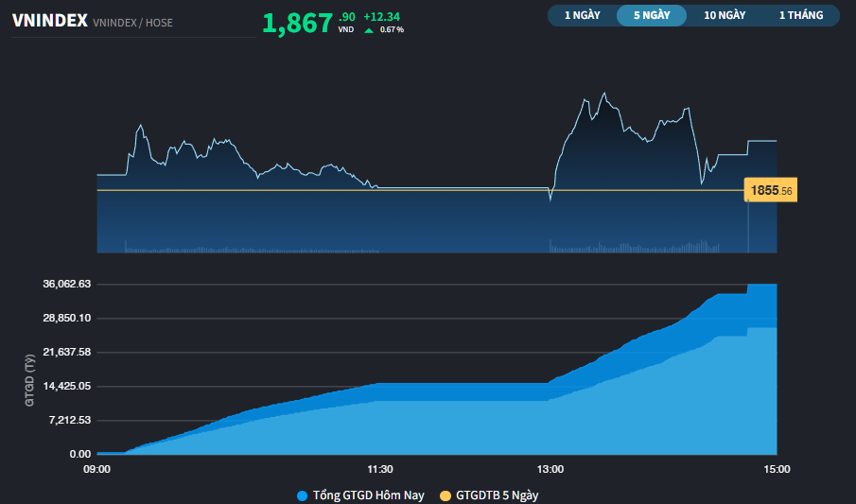Viewport: 856px width, 504px height.
Task: Click the VNINDEX title heading
Action: (50, 21)
